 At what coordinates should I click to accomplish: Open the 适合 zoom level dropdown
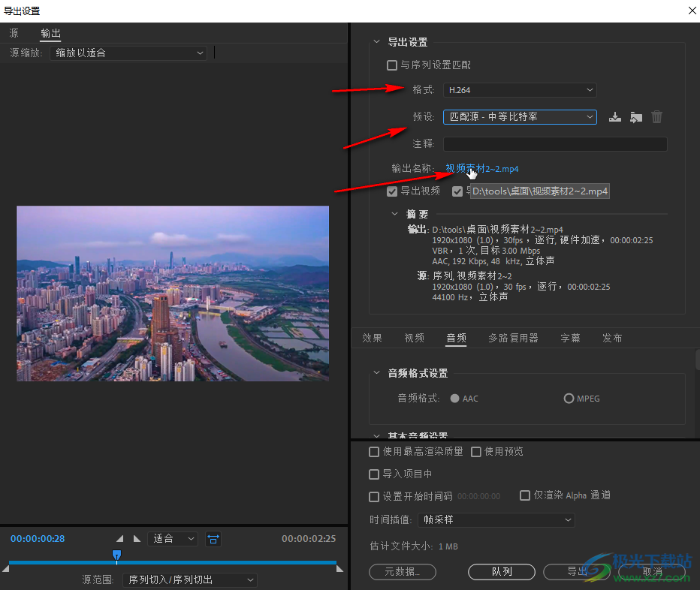click(x=172, y=539)
